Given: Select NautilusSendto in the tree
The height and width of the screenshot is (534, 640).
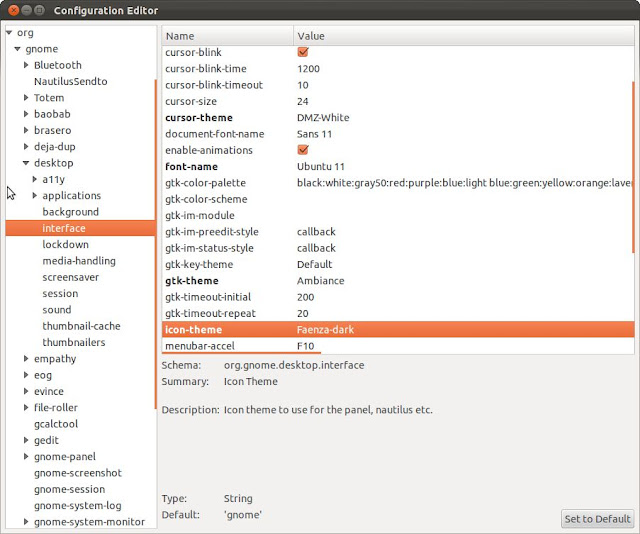Looking at the screenshot, I should tap(71, 81).
